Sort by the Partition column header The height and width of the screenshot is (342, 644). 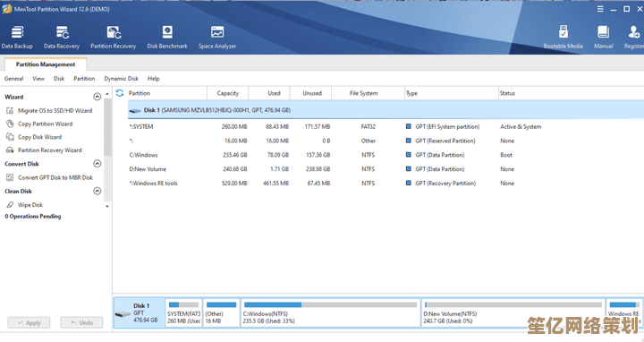pos(166,93)
